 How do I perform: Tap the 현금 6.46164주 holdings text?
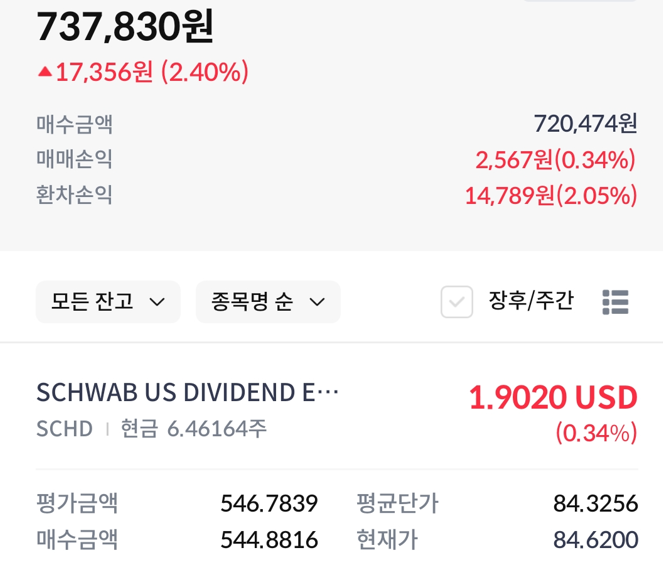pos(194,428)
